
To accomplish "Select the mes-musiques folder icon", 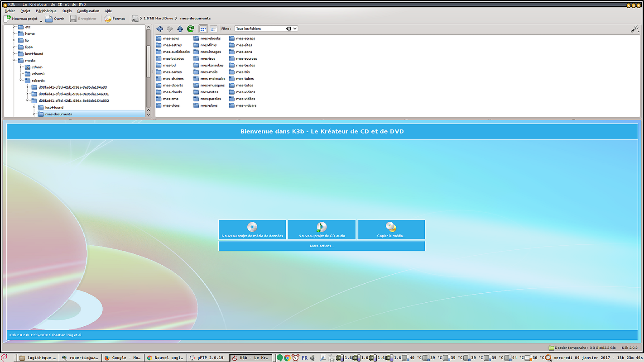I will click(196, 86).
